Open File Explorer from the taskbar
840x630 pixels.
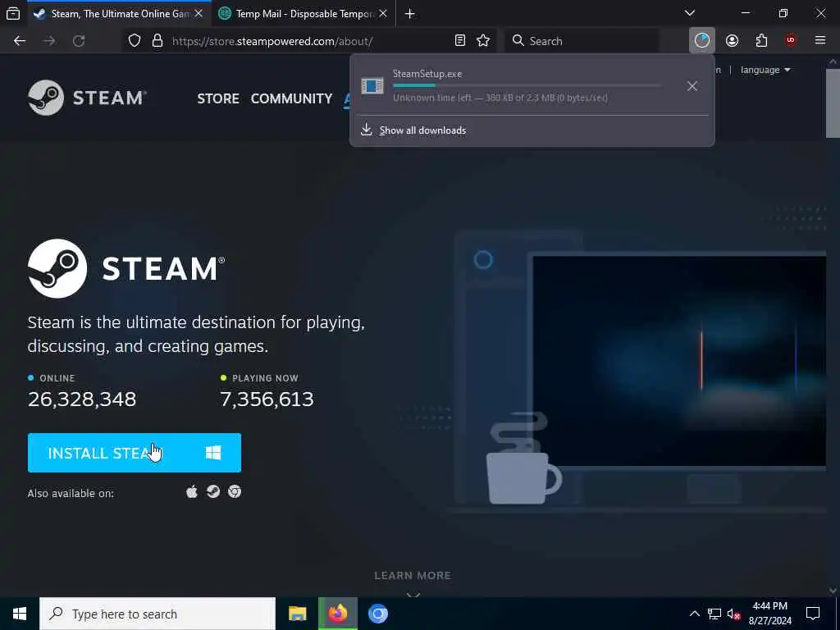point(297,614)
